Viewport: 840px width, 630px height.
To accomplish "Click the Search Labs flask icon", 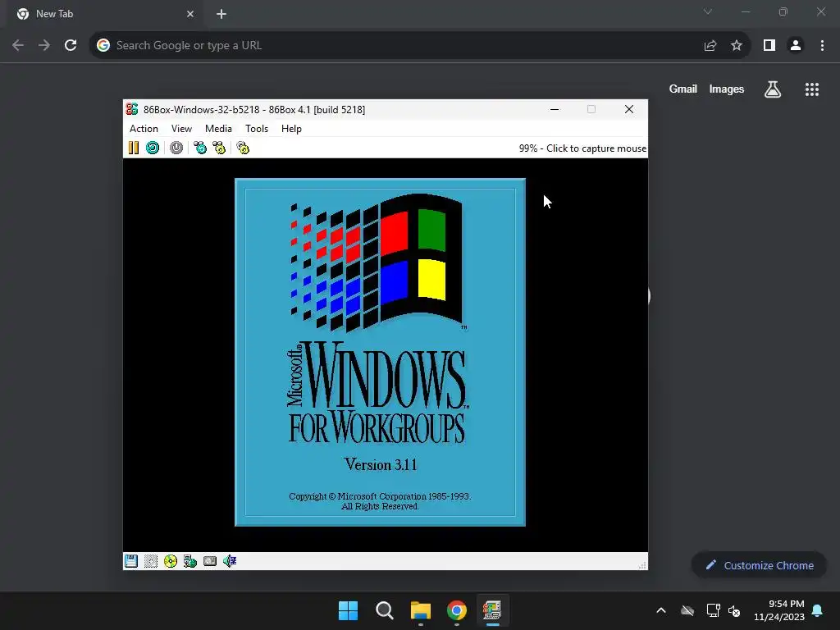I will pos(773,89).
